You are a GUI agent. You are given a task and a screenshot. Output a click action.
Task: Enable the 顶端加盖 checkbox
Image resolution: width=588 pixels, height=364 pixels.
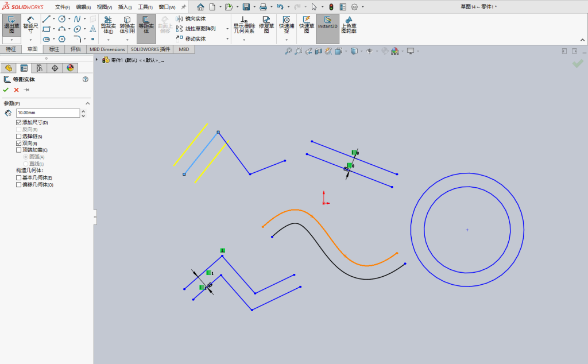19,150
